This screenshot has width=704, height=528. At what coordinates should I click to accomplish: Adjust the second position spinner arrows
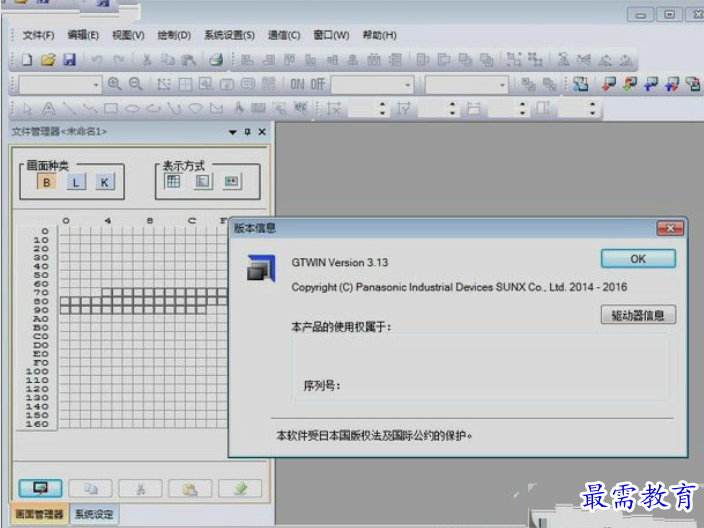452,109
